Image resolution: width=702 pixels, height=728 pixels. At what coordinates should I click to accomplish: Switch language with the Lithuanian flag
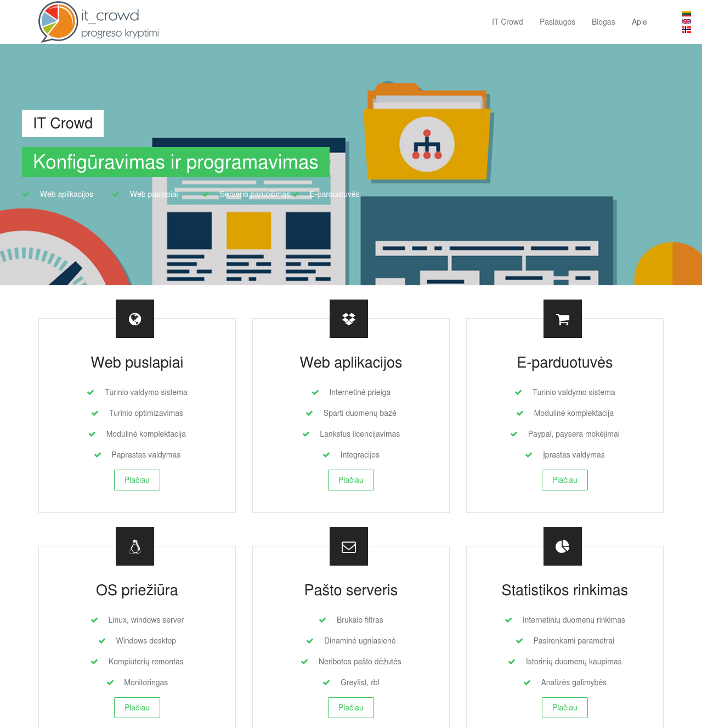click(x=686, y=14)
